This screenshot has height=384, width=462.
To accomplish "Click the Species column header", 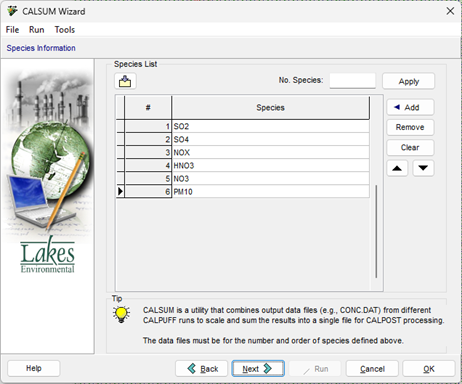I will pyautogui.click(x=270, y=107).
